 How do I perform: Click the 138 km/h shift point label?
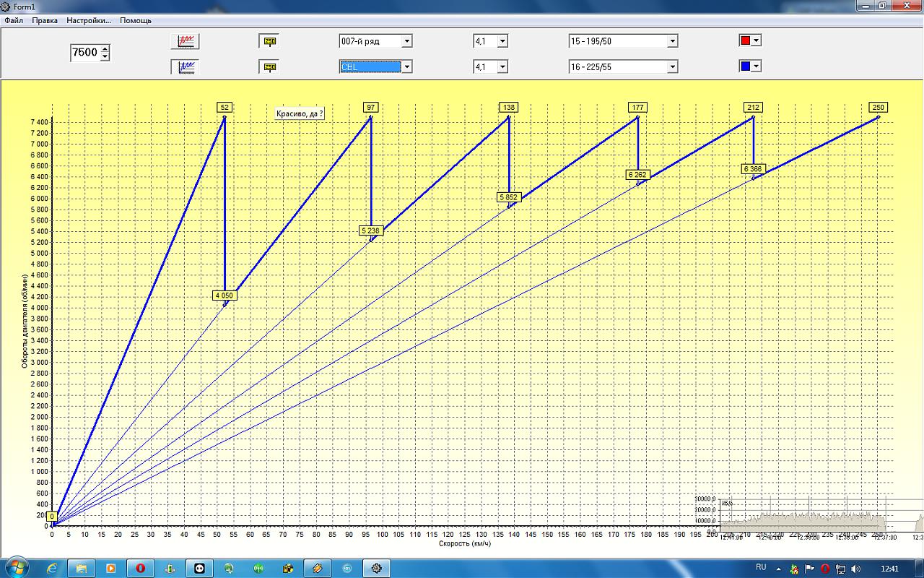[509, 107]
